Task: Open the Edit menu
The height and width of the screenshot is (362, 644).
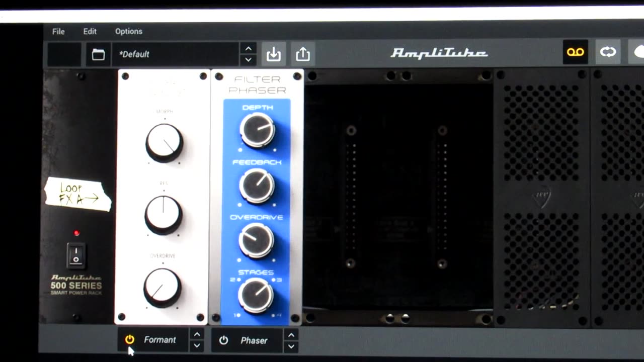Action: 90,31
